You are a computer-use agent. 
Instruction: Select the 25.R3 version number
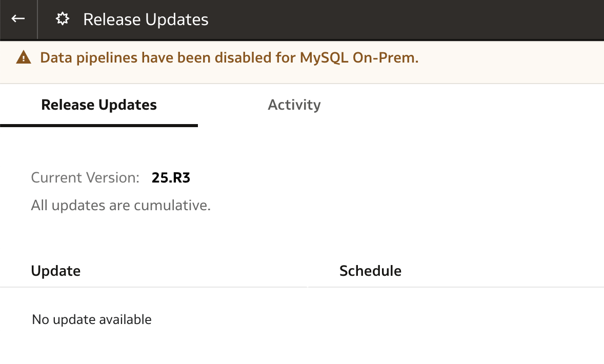pyautogui.click(x=171, y=177)
